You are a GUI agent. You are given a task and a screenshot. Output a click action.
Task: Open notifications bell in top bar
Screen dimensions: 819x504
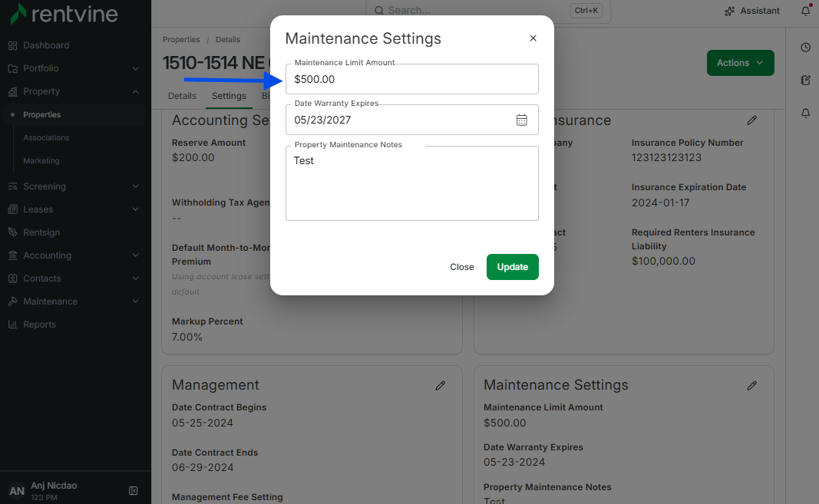(x=806, y=11)
